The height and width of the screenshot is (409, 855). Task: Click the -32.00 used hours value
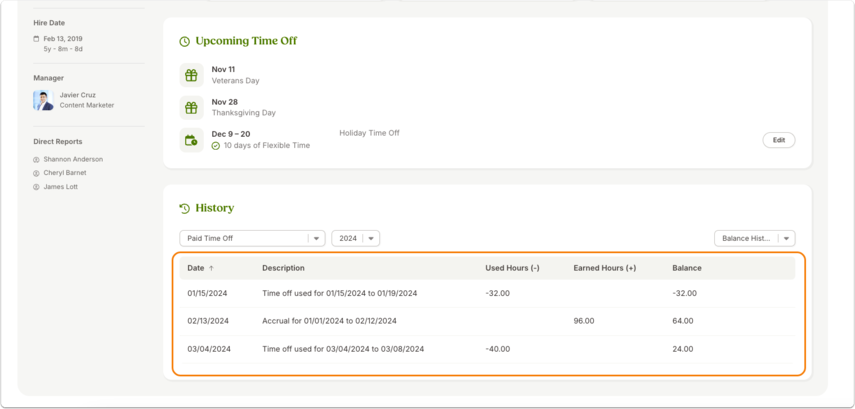tap(497, 293)
